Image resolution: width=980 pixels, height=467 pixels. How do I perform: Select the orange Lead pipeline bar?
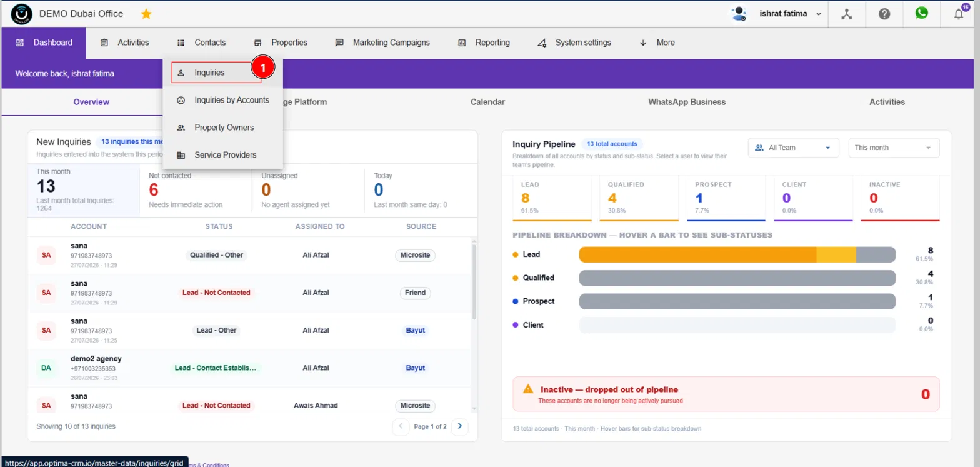[697, 254]
